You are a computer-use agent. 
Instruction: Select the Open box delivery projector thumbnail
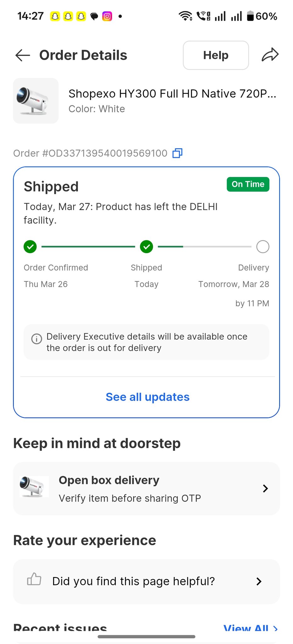click(34, 486)
